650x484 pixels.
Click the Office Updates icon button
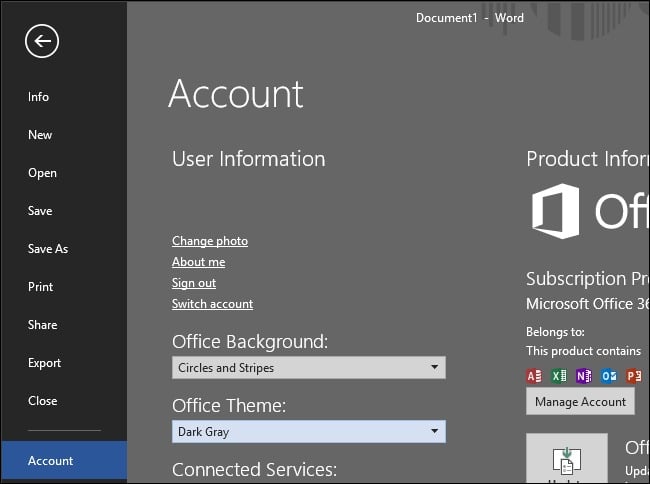[x=567, y=458]
